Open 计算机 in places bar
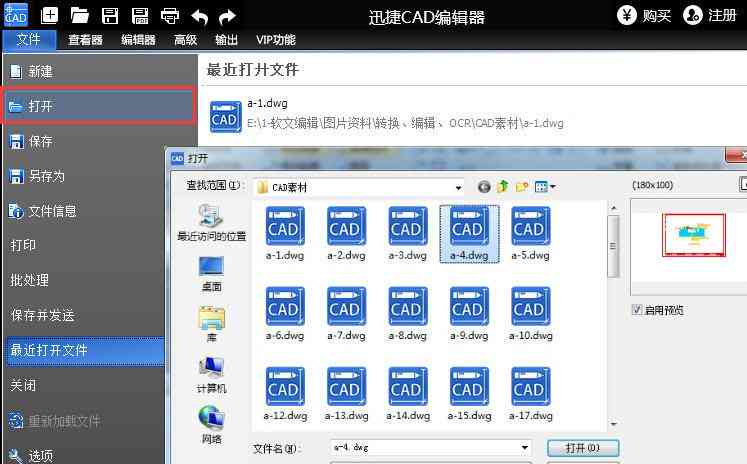747x464 pixels. point(211,375)
